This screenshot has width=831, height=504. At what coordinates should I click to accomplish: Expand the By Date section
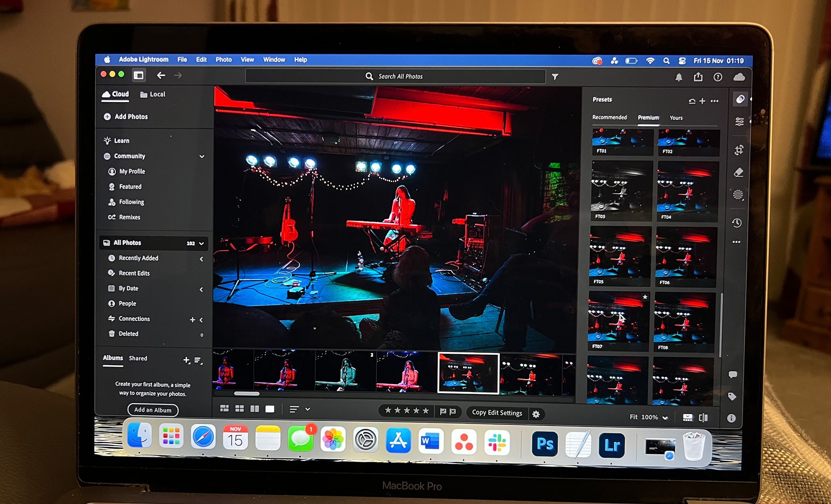(201, 289)
